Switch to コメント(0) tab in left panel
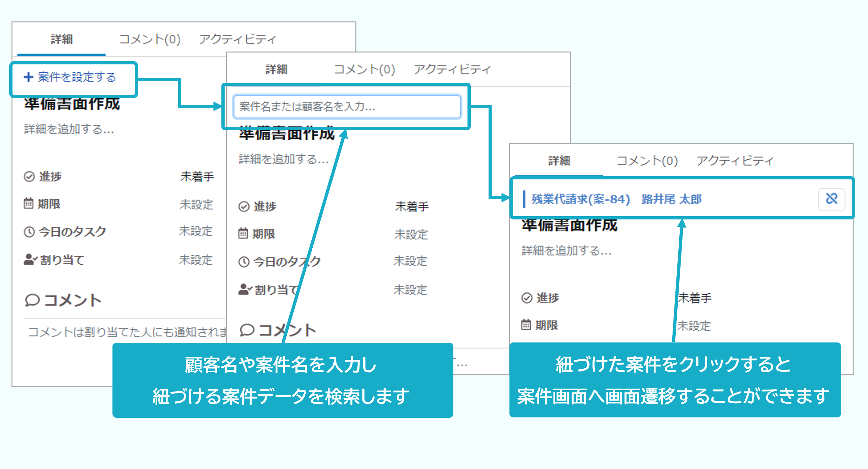 (150, 39)
